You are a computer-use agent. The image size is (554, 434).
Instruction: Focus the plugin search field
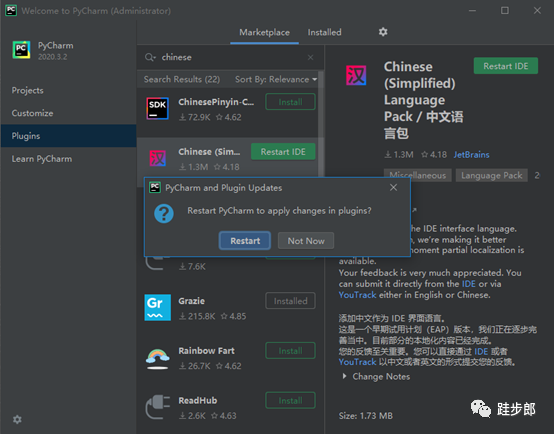(x=230, y=57)
